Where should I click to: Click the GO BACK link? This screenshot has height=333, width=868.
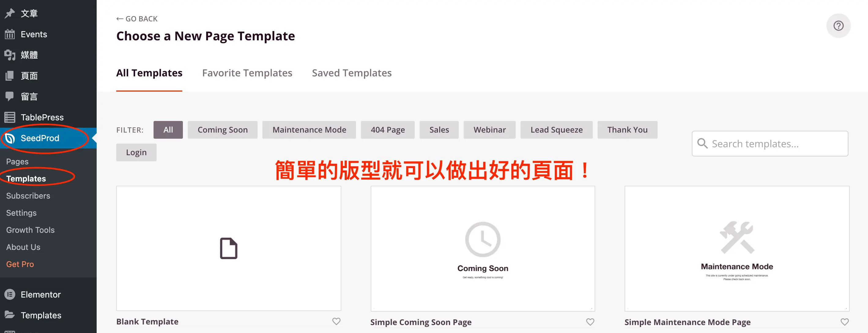click(x=137, y=19)
